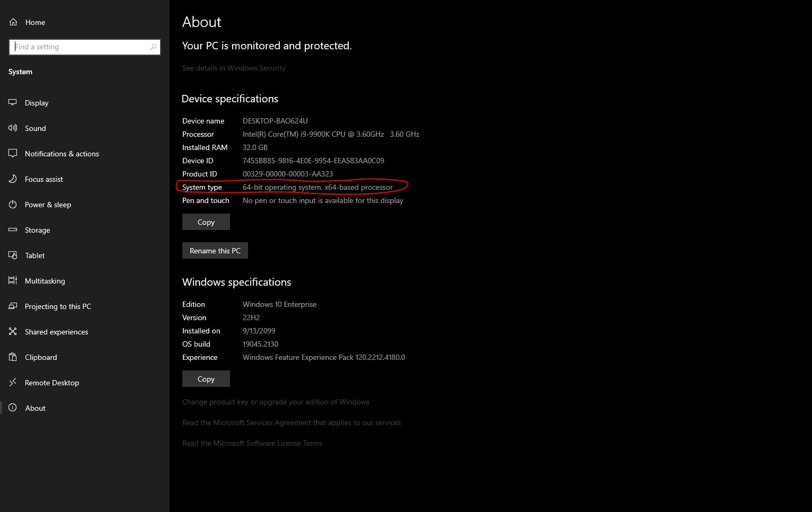Screen dimensions: 812x512
Task: Click OS build 19045.2130
Action: [260, 344]
